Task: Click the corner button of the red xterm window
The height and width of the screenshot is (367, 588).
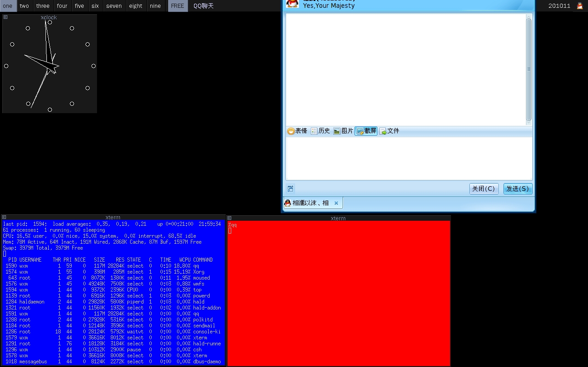Action: pyautogui.click(x=230, y=218)
